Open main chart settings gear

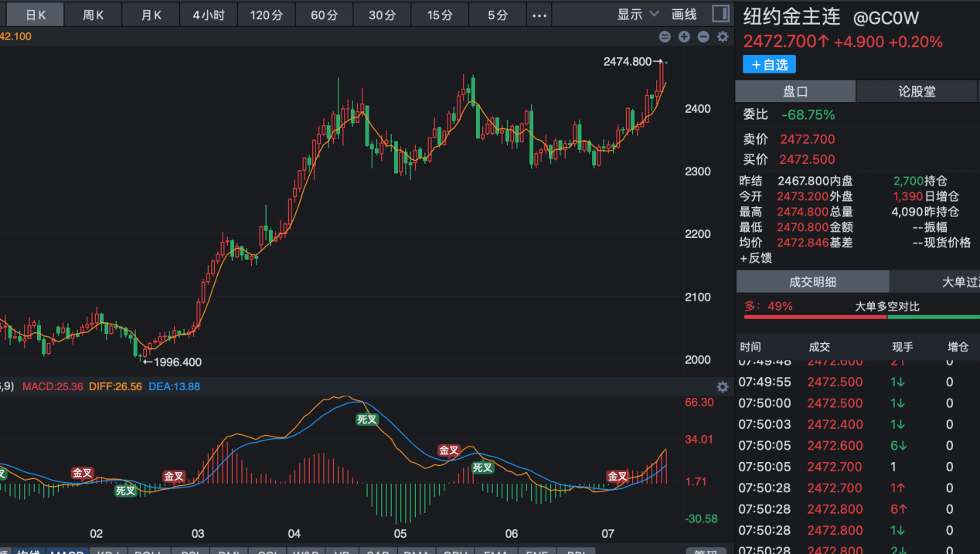pos(723,36)
